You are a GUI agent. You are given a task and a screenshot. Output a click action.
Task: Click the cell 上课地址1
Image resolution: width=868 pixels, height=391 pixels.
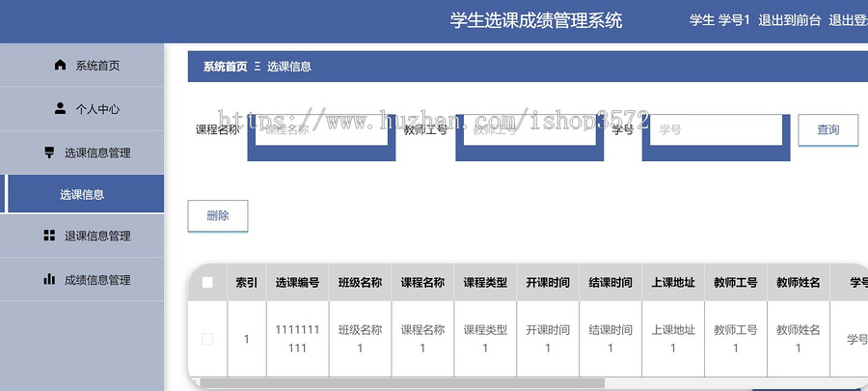click(x=673, y=339)
